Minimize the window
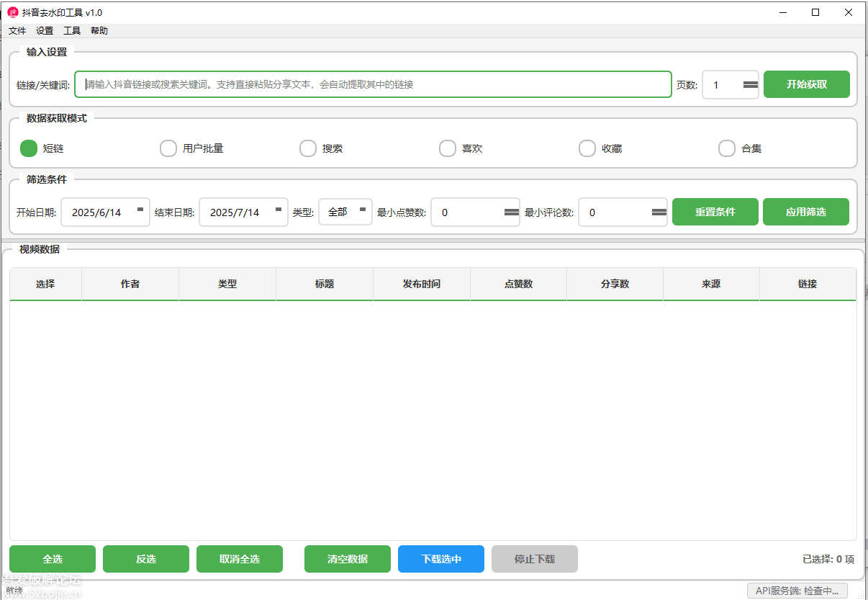The image size is (868, 600). 782,12
